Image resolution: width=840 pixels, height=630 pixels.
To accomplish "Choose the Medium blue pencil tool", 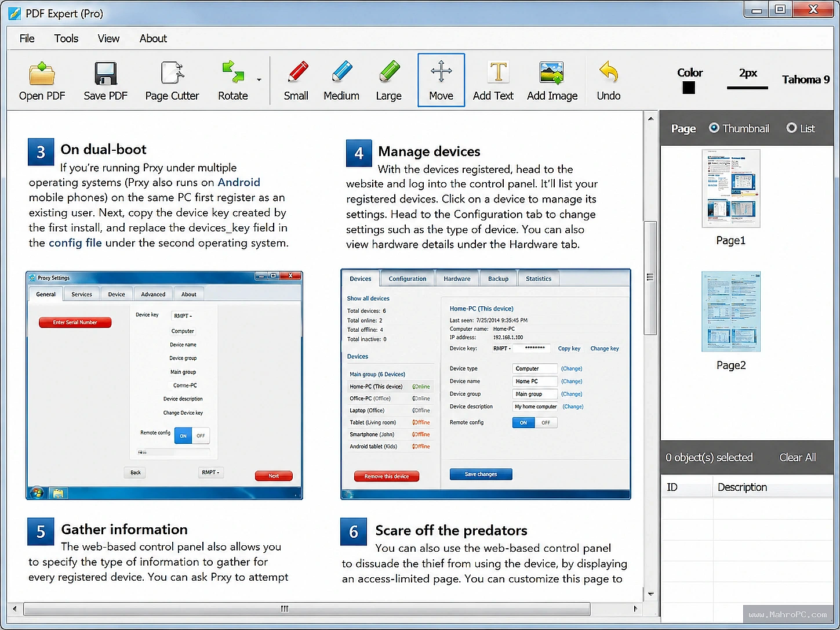I will click(341, 81).
